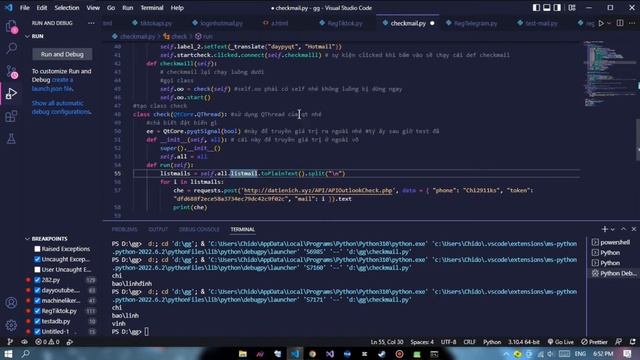Click Show all automatic debug configurations
Viewport: 640px width, 360px height.
coord(61,107)
